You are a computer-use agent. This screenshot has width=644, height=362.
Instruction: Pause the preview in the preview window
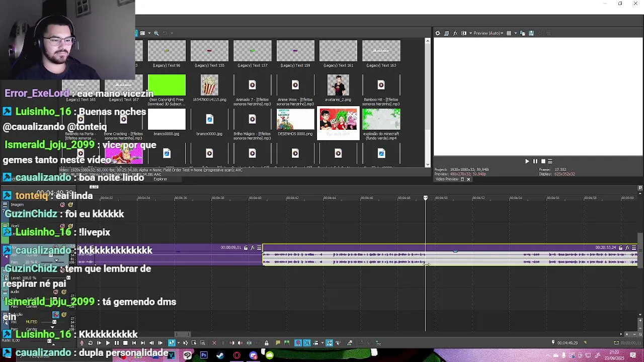[x=535, y=161]
